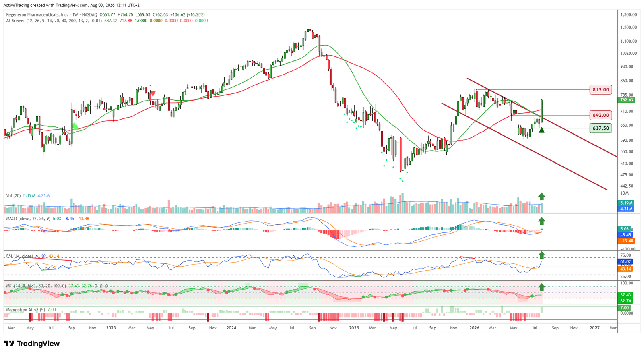Click the -8.45 MACD axis tag

pyautogui.click(x=625, y=235)
